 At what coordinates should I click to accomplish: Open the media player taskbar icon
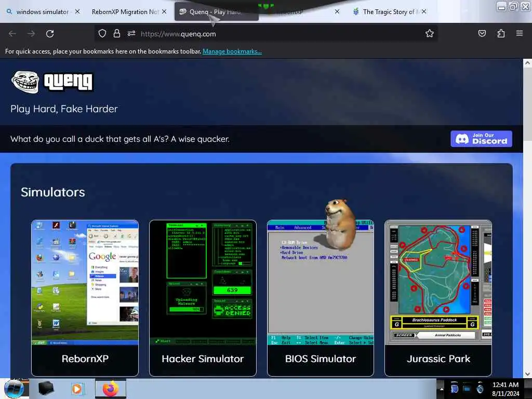pos(77,389)
